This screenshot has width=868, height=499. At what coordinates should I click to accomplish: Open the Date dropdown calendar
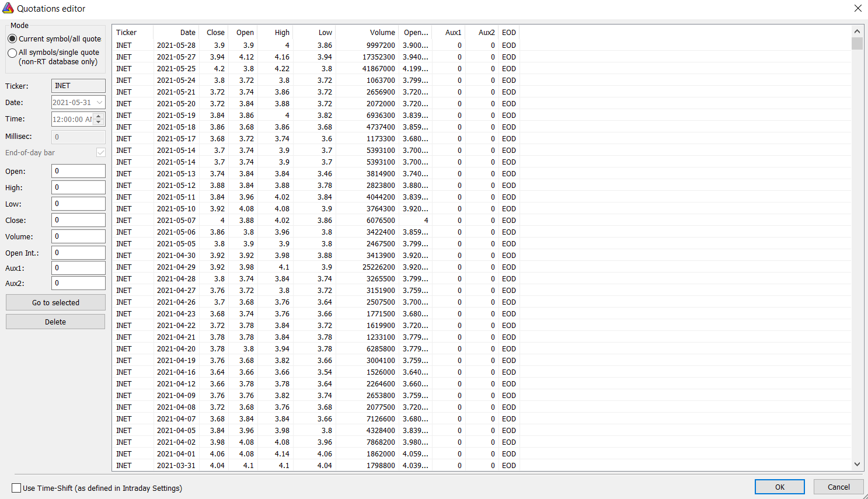[99, 103]
